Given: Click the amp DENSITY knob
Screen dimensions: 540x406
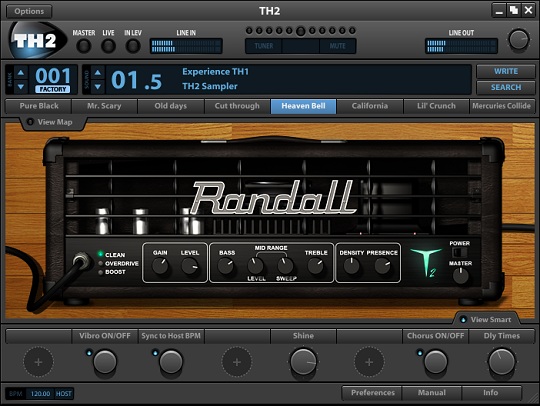Looking at the screenshot, I should pyautogui.click(x=352, y=266).
